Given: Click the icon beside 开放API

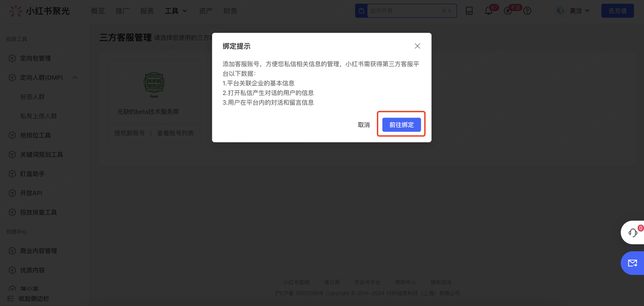Looking at the screenshot, I should 12,193.
